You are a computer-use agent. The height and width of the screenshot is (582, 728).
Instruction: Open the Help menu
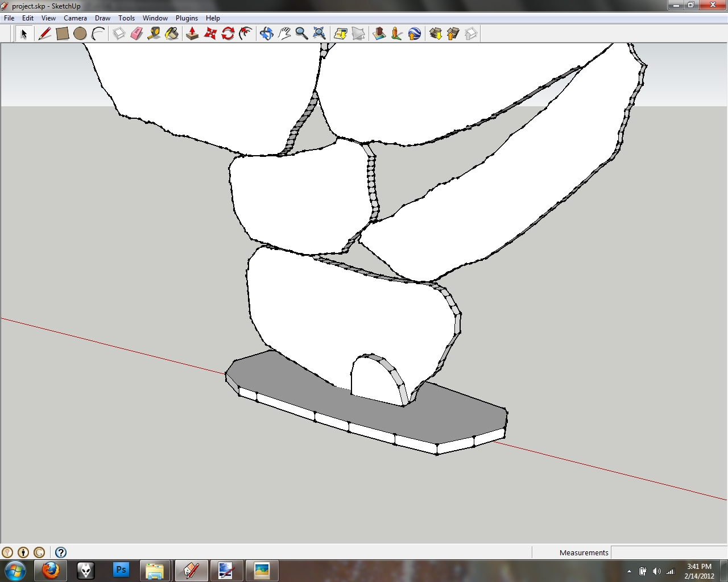point(213,18)
